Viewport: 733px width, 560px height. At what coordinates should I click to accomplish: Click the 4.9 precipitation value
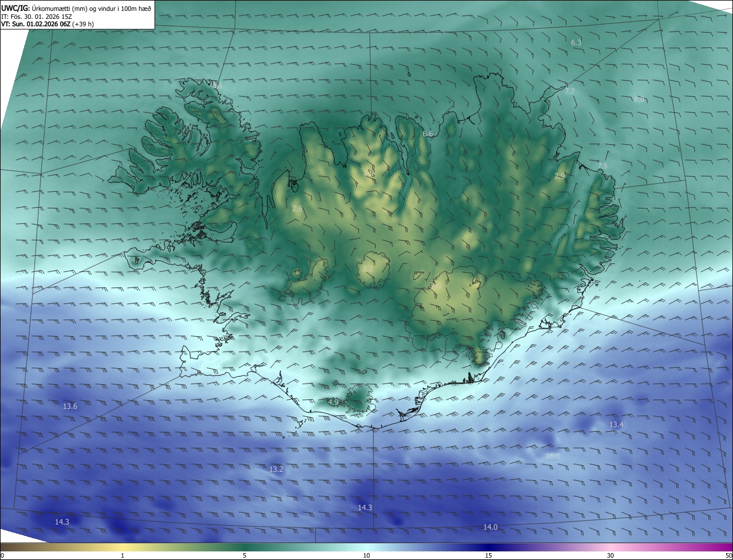pos(333,403)
